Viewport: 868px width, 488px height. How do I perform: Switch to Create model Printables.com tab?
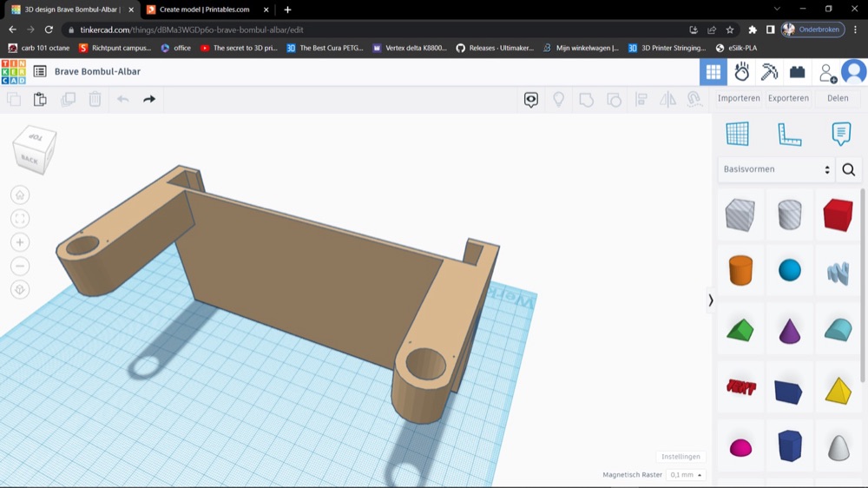pyautogui.click(x=204, y=10)
